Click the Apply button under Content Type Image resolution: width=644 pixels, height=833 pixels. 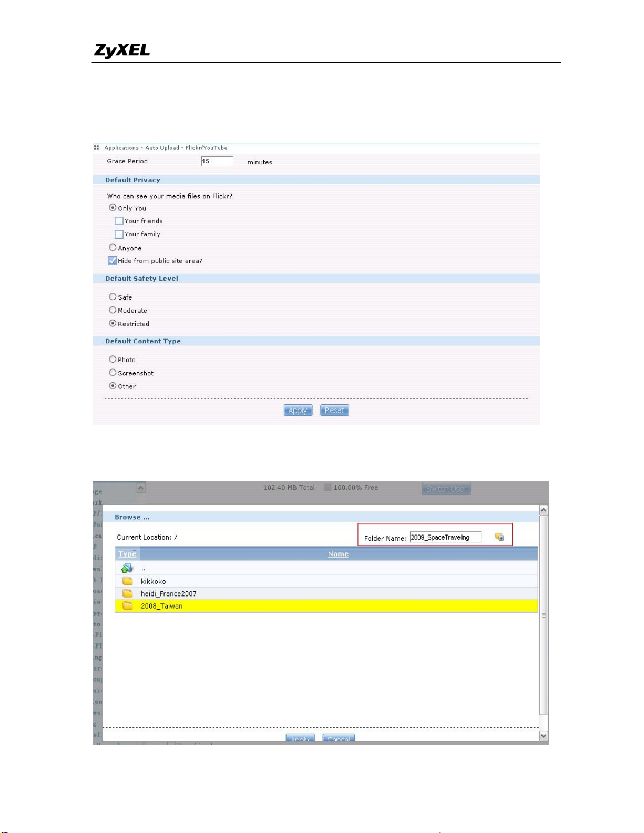tap(298, 410)
